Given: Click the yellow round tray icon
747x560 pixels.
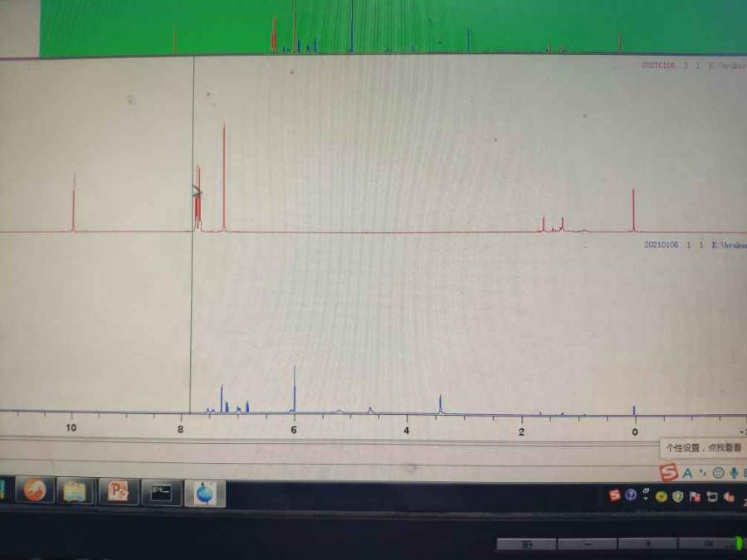Looking at the screenshot, I should pyautogui.click(x=662, y=497).
